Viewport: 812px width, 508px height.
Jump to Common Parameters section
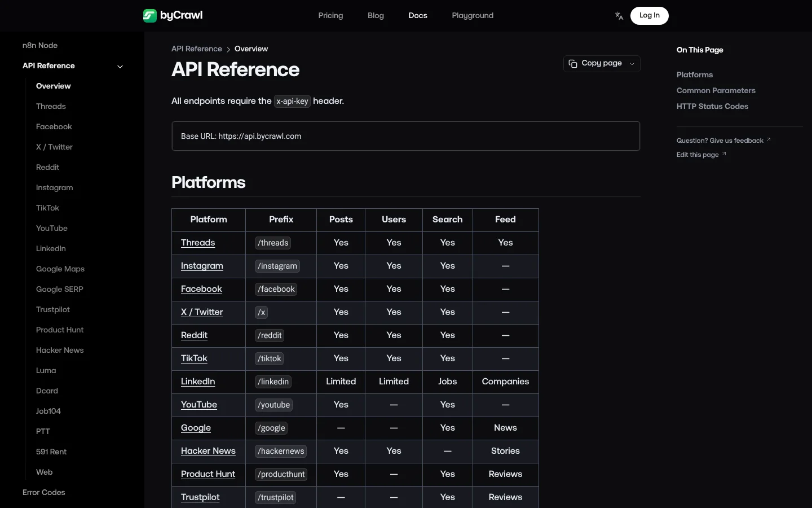point(716,90)
